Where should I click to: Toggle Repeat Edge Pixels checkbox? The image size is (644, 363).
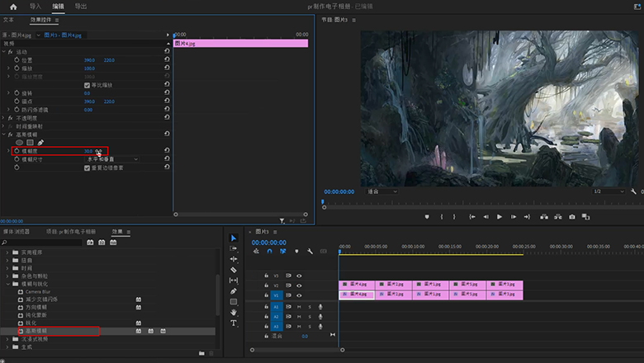[x=87, y=168]
